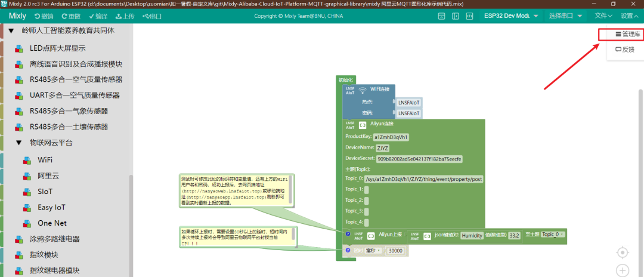This screenshot has width=644, height=277.
Task: Open the 文件 menu
Action: 603,16
